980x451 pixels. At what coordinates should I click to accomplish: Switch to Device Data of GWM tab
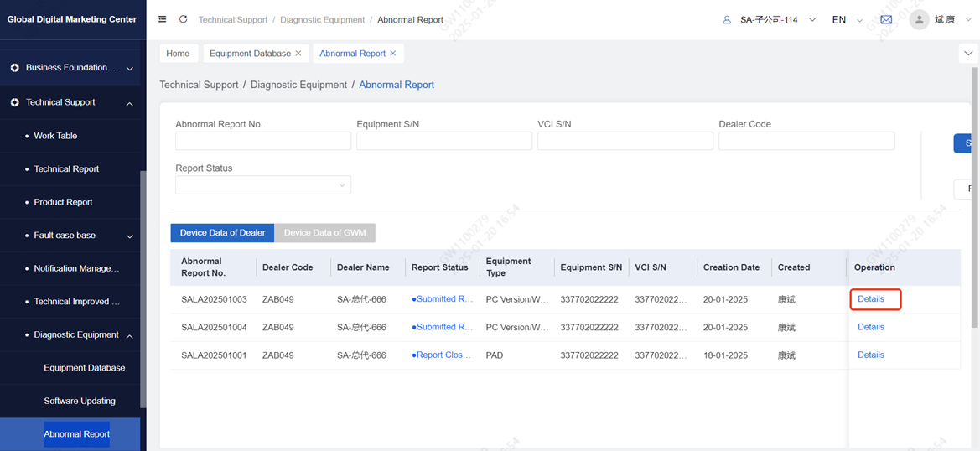324,233
